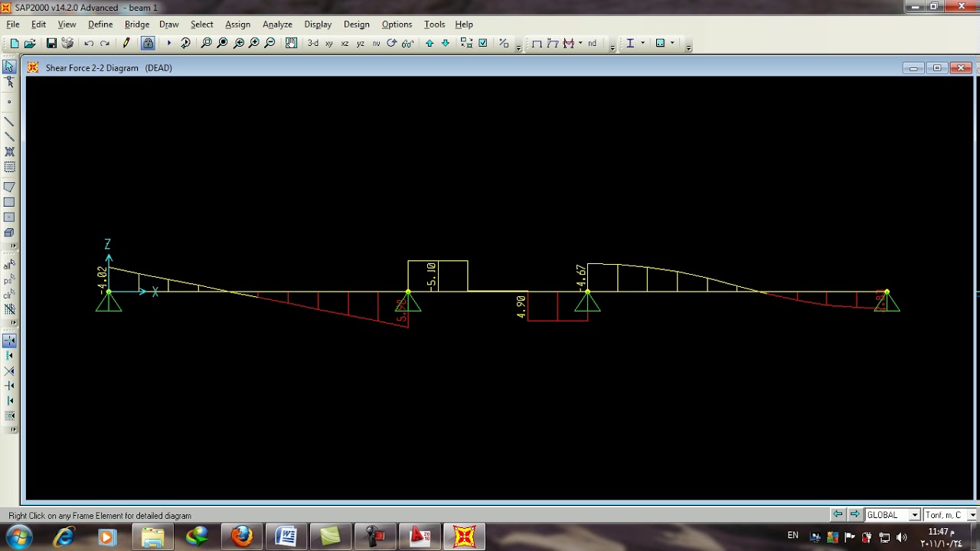This screenshot has height=551, width=980.
Task: Select the Quick Draw Braces X tool
Action: [9, 152]
